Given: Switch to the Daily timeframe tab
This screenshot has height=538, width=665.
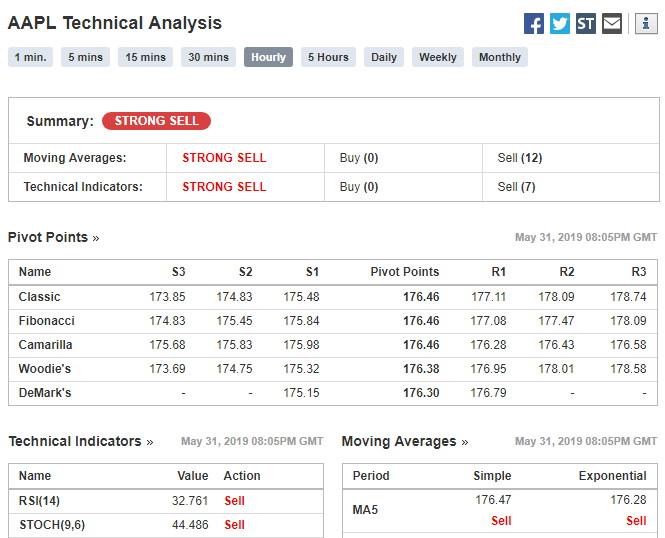Looking at the screenshot, I should 384,57.
